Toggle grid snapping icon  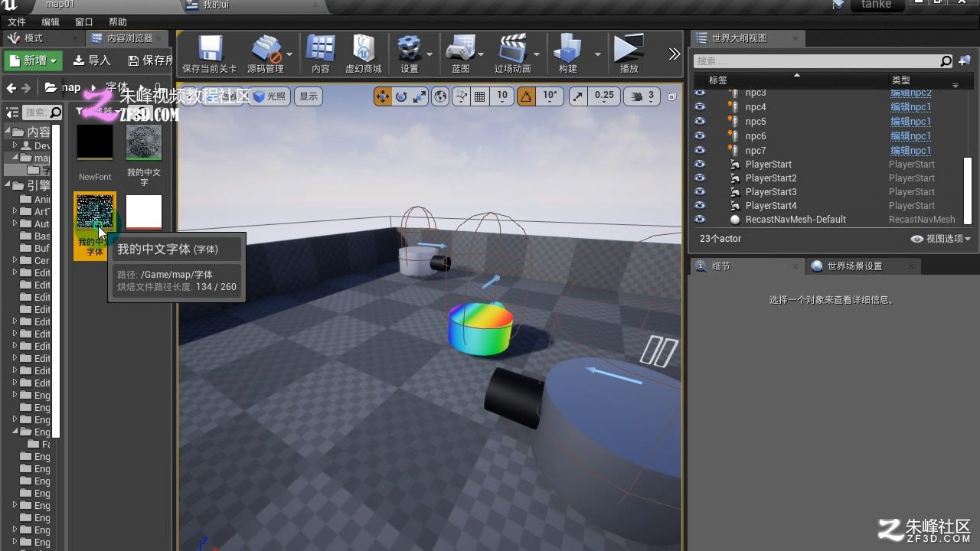point(480,96)
